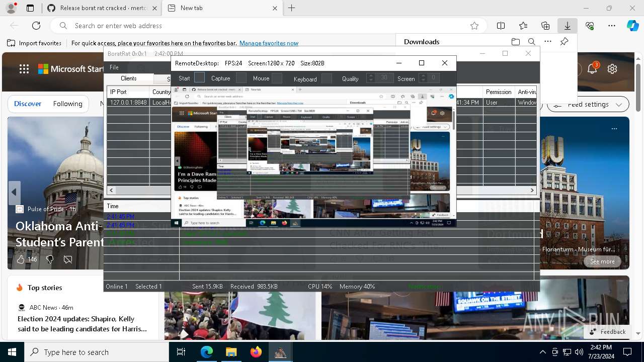Viewport: 644px width, 362px height.
Task: Open the File menu in BoratRat
Action: pos(114,67)
